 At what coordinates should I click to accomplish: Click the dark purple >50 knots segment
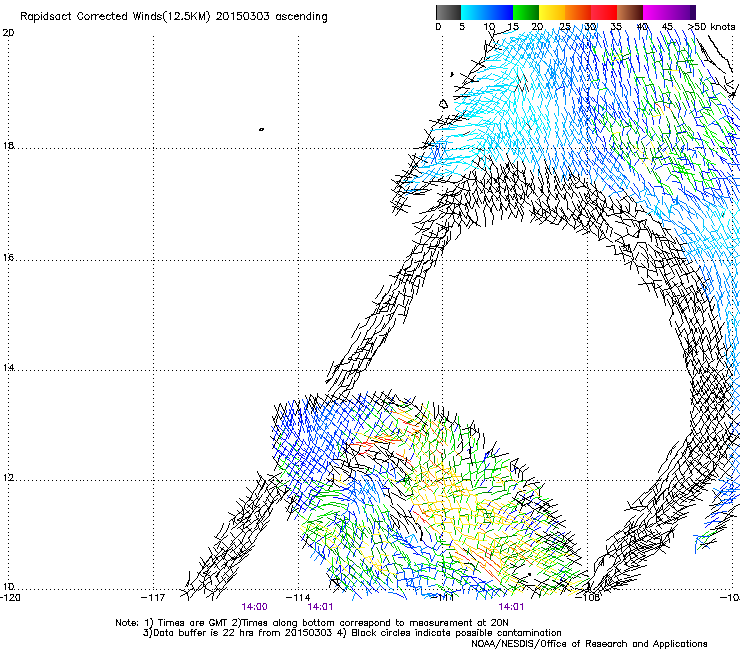pyautogui.click(x=693, y=12)
